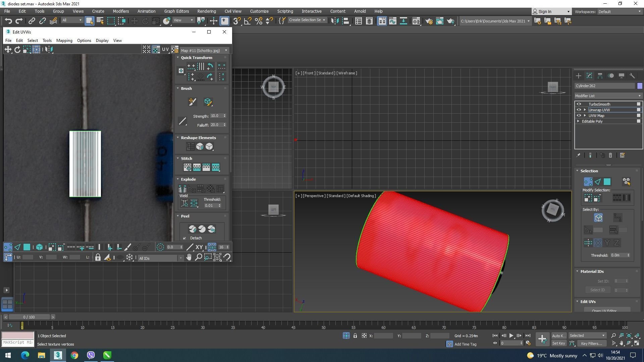The height and width of the screenshot is (362, 644).
Task: Open the Rendering menu
Action: [x=206, y=11]
